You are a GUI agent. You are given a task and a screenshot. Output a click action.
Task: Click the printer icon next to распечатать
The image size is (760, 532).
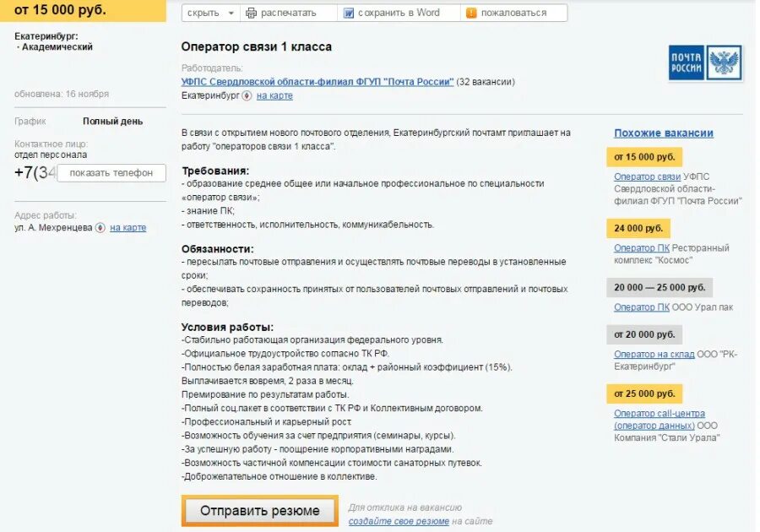251,13
